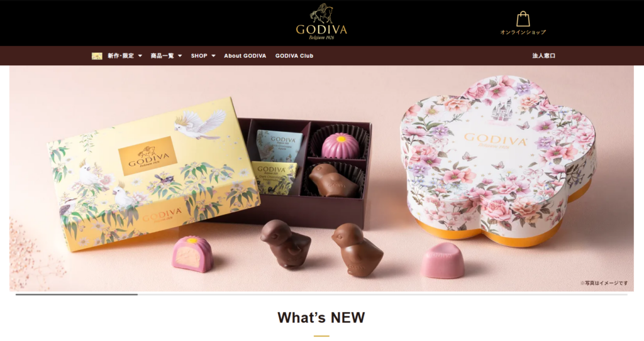Select the floral flower-shaped gift box

coord(498,160)
